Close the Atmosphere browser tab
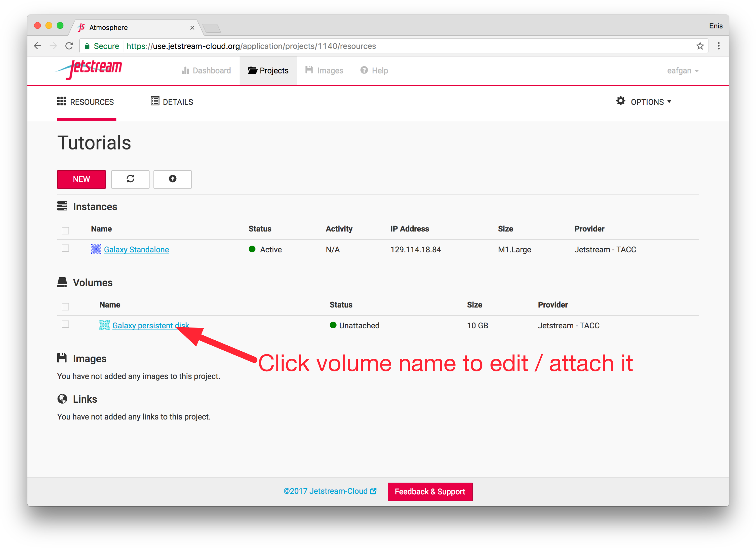The width and height of the screenshot is (756, 548). 192,28
